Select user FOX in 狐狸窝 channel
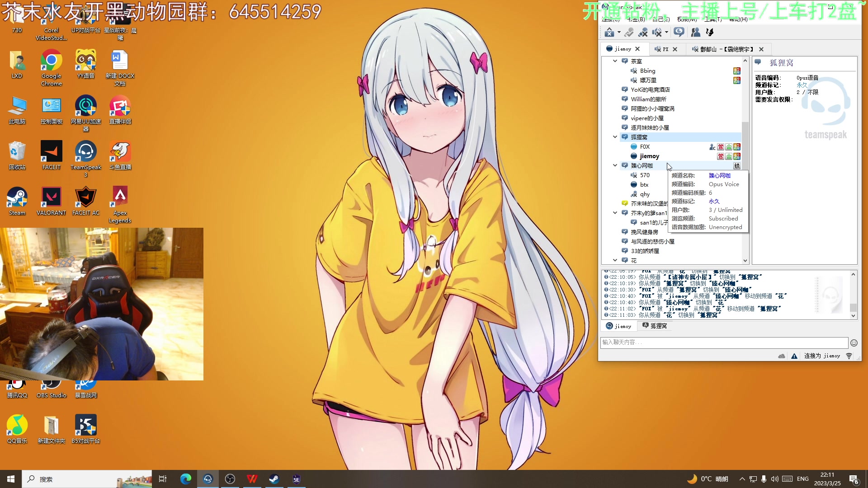 645,146
